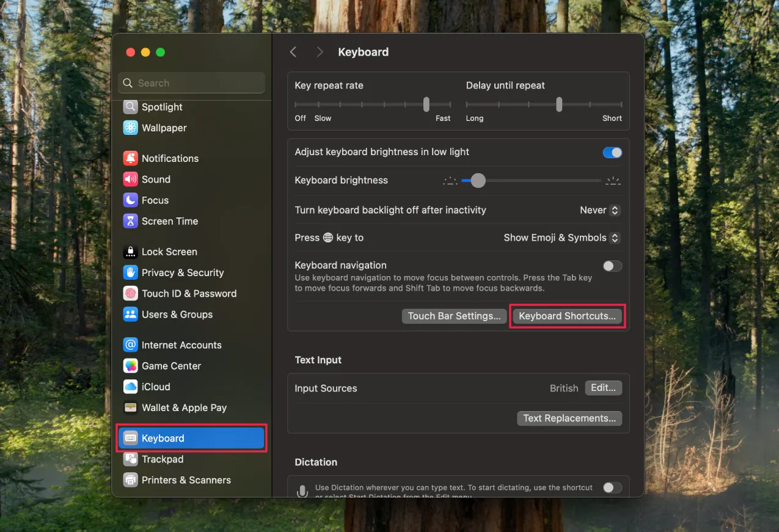The height and width of the screenshot is (532, 779).
Task: Click the Dictation microphone icon
Action: point(301,491)
